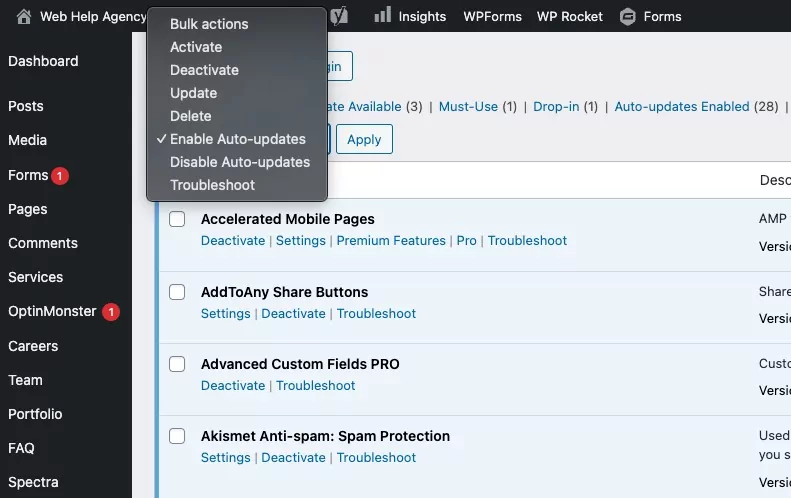
Task: Troubleshoot Akismet Anti-spam plugin
Action: pyautogui.click(x=376, y=458)
